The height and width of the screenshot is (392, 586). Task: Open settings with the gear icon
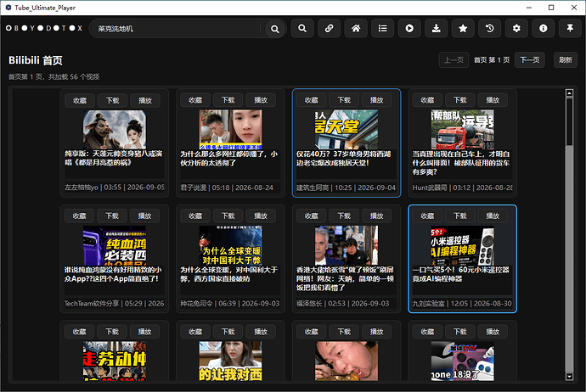click(x=516, y=28)
